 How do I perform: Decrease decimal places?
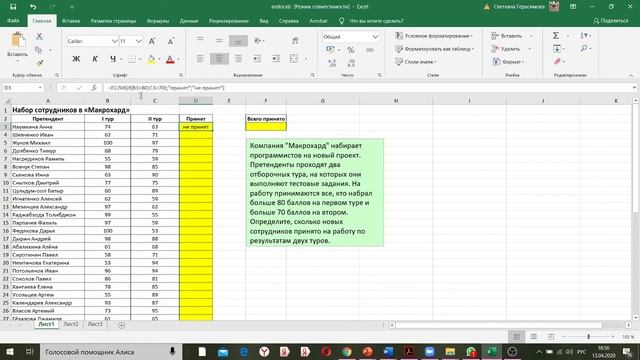[351, 63]
